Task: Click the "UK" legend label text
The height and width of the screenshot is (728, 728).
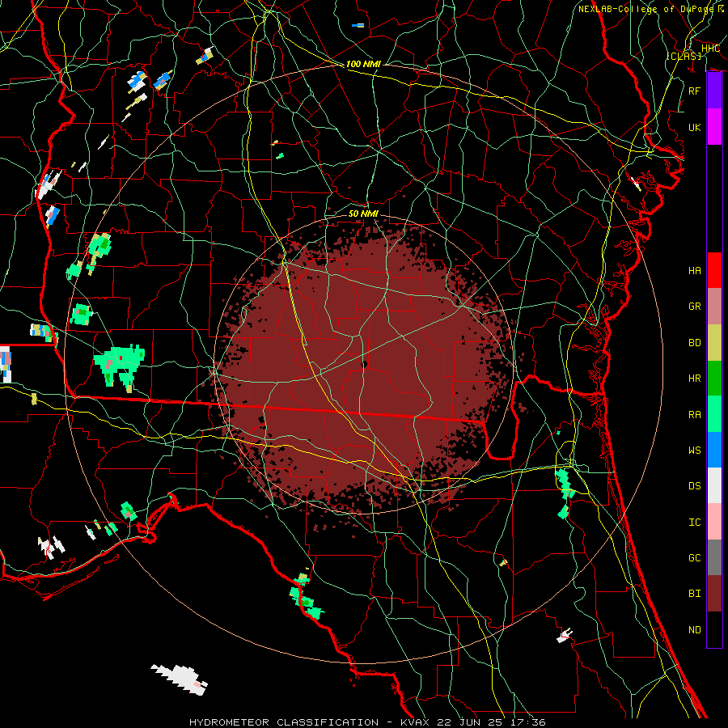Action: click(x=695, y=127)
